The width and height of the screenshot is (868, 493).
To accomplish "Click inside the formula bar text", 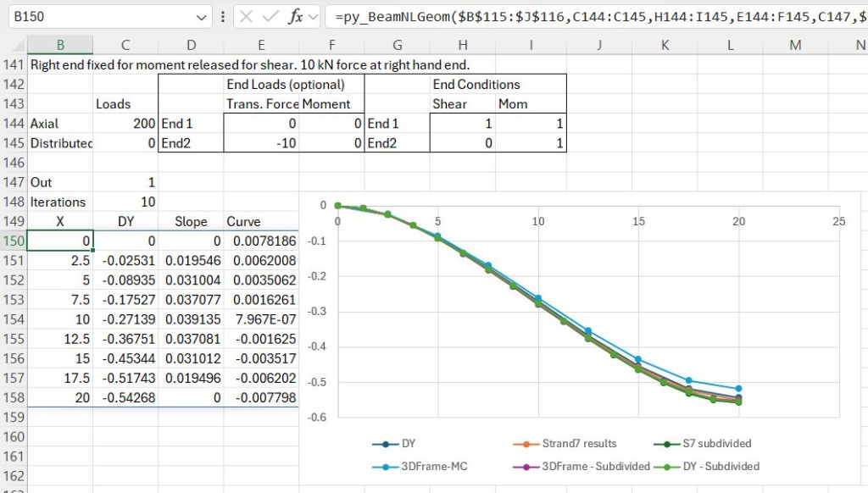I will click(593, 17).
